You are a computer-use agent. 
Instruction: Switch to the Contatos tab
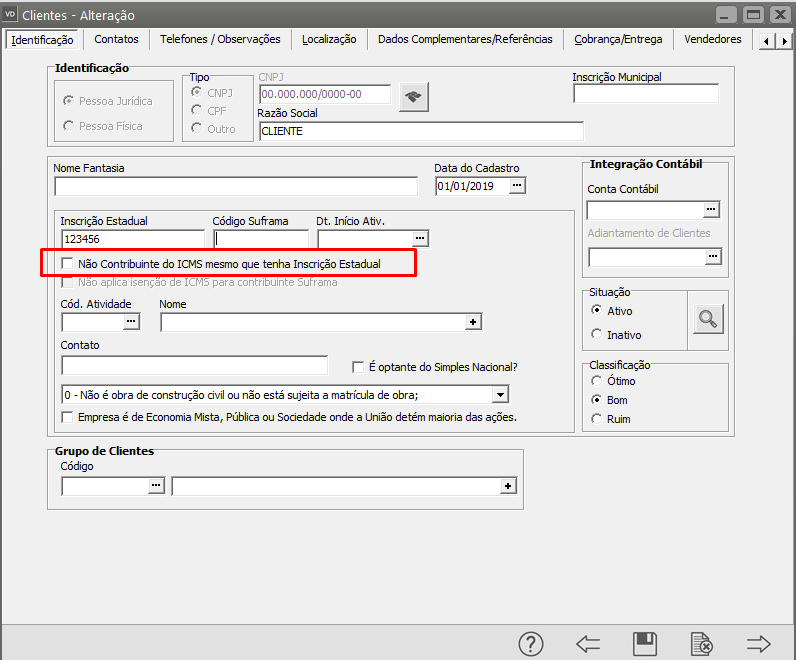click(116, 39)
